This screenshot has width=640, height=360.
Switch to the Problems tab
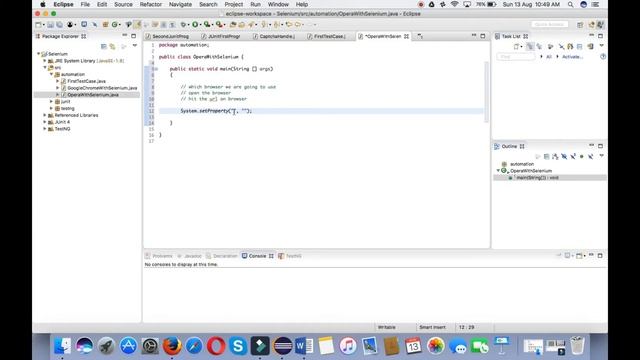159,256
